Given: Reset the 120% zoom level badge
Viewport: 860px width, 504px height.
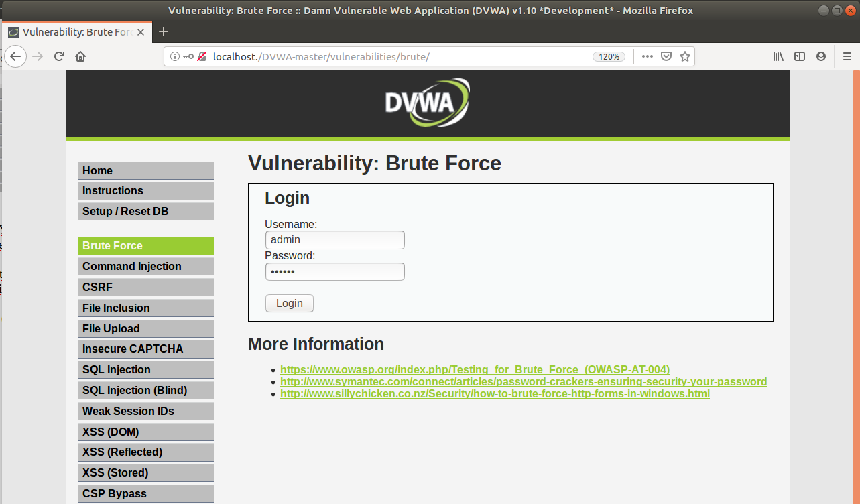Looking at the screenshot, I should click(x=609, y=57).
